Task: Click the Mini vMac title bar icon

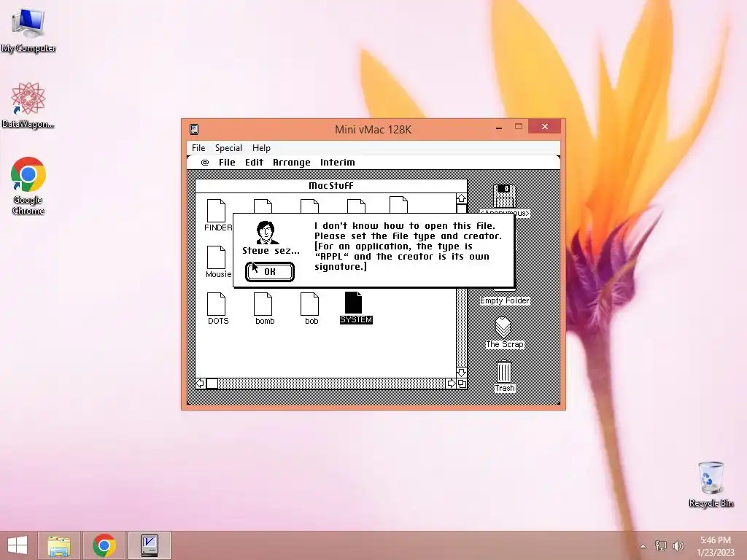Action: (x=194, y=130)
